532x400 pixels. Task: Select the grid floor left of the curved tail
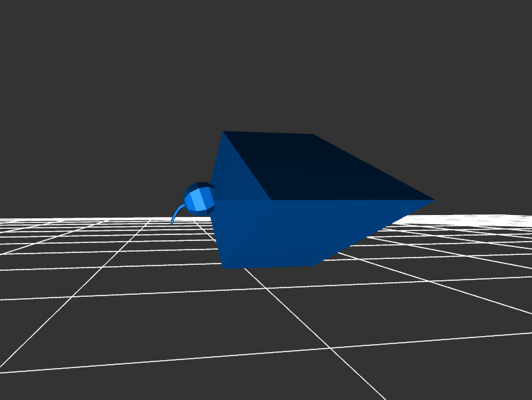point(100,230)
